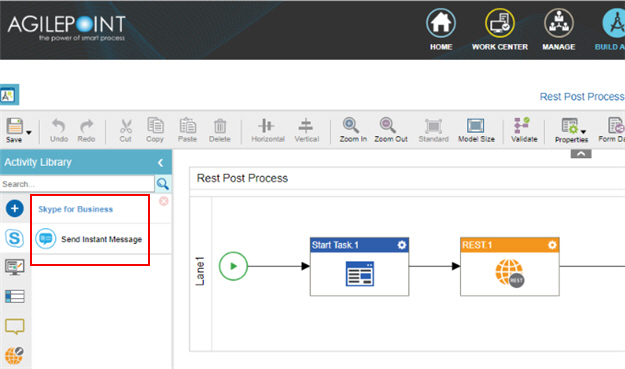Click the Rest Post Process canvas title
The width and height of the screenshot is (625, 369).
[242, 178]
